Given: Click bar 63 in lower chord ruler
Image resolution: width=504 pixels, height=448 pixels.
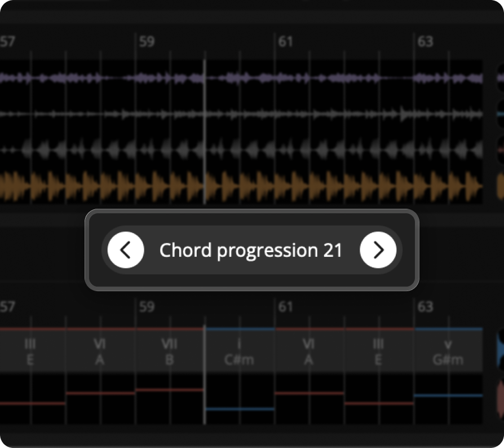Looking at the screenshot, I should 425,307.
